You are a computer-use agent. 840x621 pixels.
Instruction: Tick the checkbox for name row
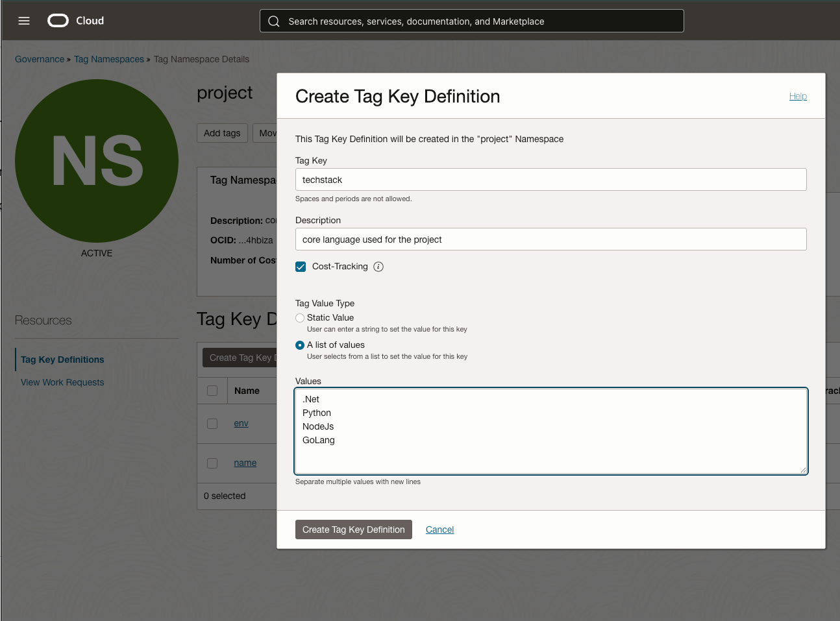pyautogui.click(x=212, y=463)
